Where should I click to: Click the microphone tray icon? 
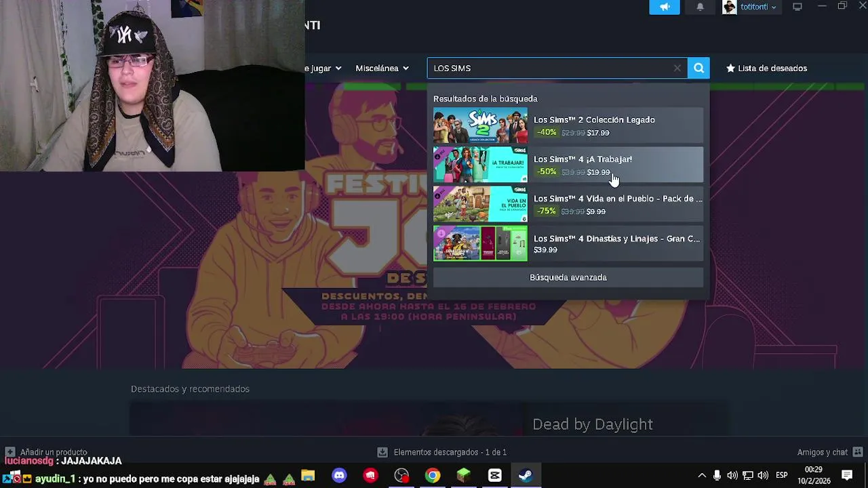coord(717,475)
